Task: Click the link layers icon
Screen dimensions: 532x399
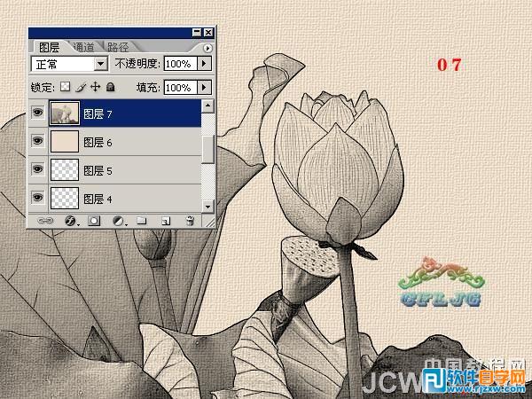Action: coord(45,221)
